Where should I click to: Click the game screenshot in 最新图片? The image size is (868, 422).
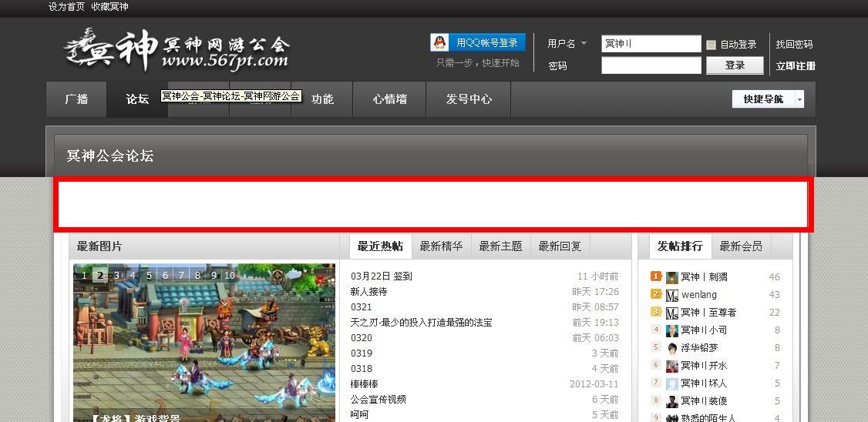pos(204,343)
